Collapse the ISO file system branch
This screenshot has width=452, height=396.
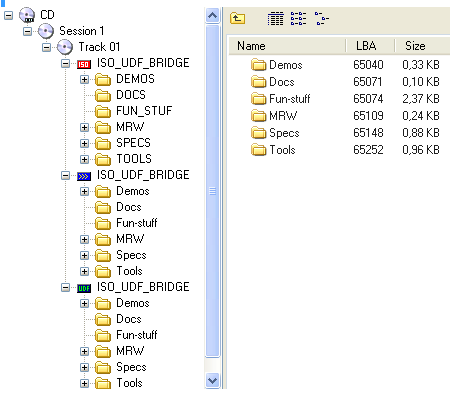point(65,63)
